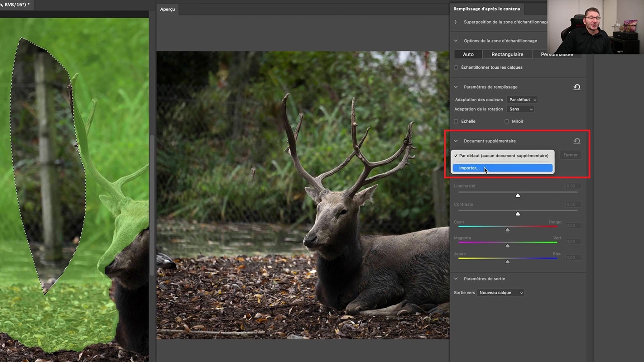Click the Contraste value field

click(x=573, y=205)
